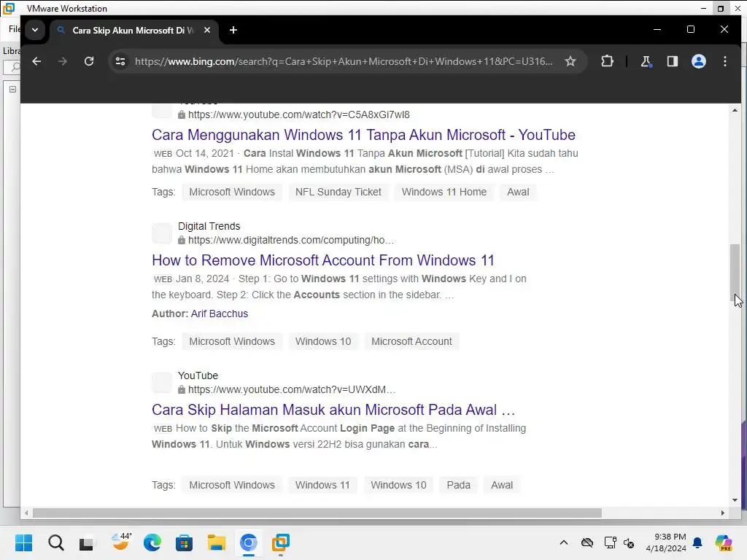Click the horizontal scroll right arrow

click(x=723, y=513)
